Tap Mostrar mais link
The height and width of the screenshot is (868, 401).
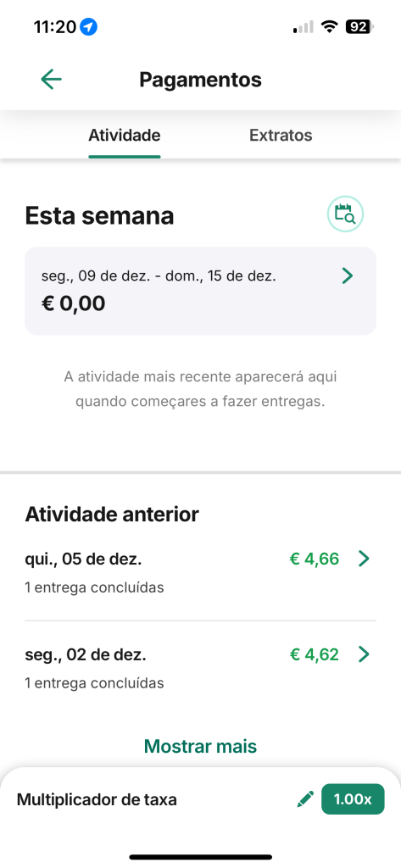(200, 746)
